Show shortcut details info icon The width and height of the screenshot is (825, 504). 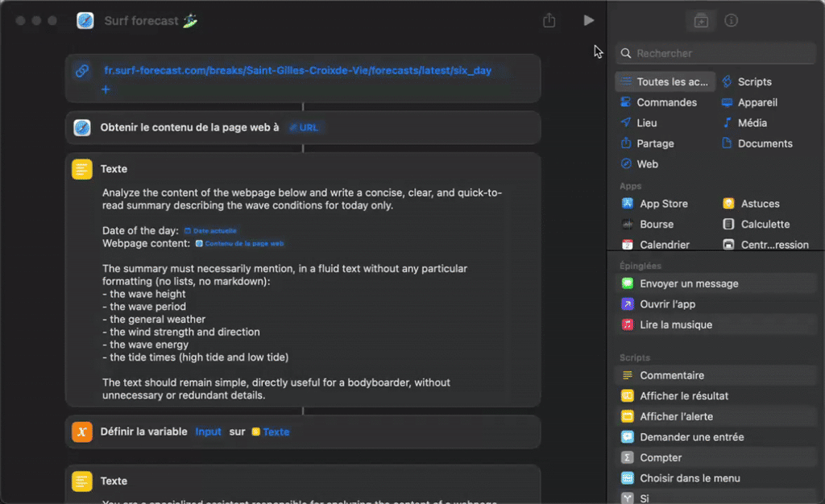tap(731, 21)
